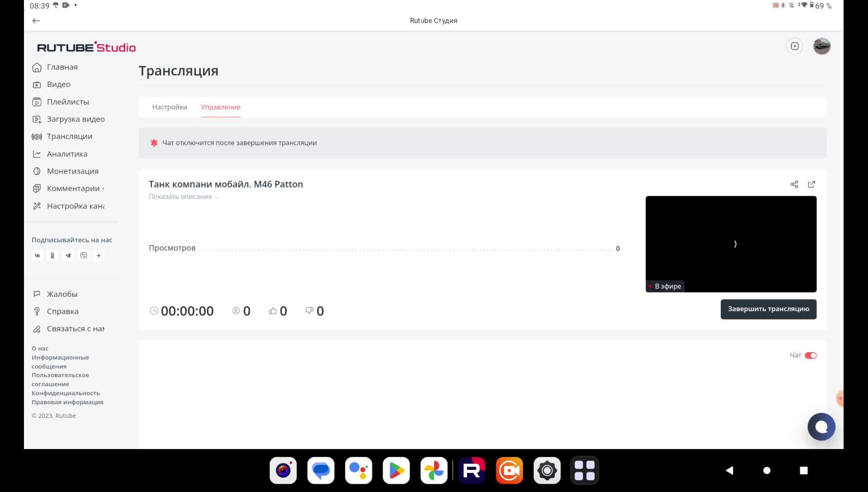Go back using the top arrow
This screenshot has width=868, height=492.
[36, 21]
